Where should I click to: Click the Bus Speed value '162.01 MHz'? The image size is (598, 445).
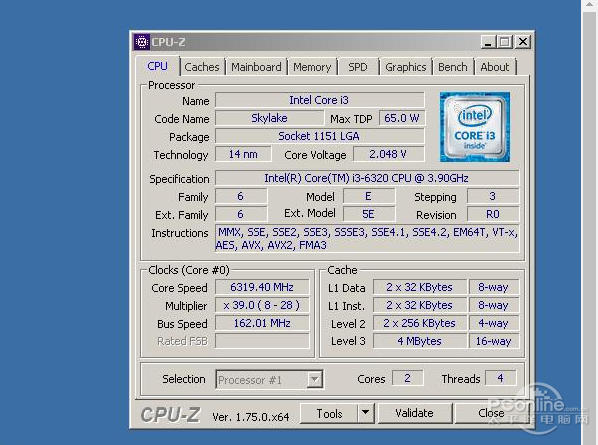[262, 323]
